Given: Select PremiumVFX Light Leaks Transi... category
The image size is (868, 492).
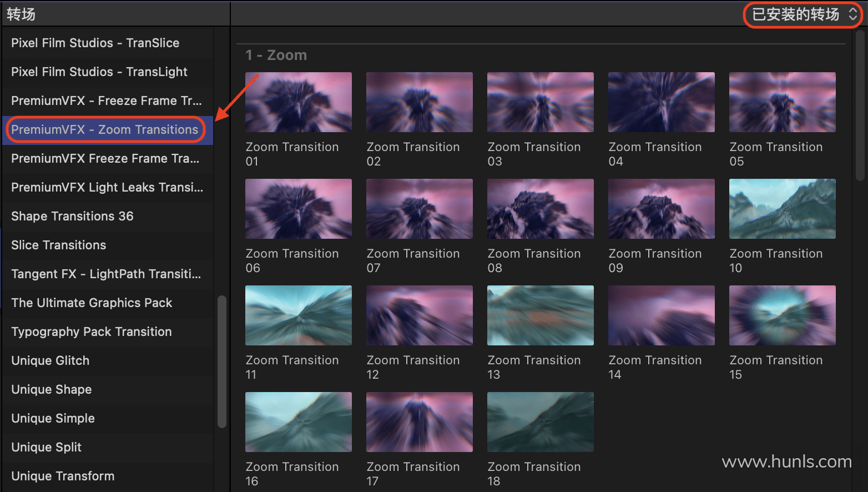Looking at the screenshot, I should (108, 188).
